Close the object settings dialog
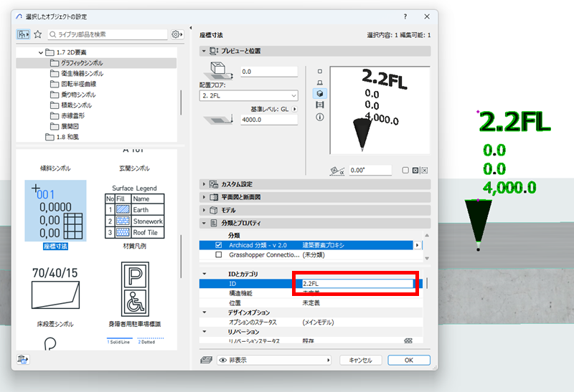This screenshot has height=392, width=574. coord(427,16)
